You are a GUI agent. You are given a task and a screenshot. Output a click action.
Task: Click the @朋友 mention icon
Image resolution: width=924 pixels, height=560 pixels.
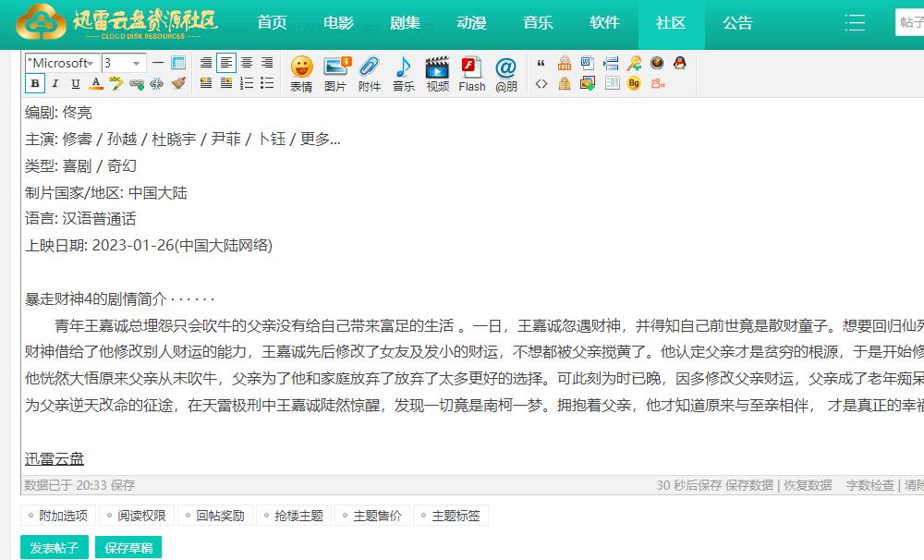[x=505, y=73]
